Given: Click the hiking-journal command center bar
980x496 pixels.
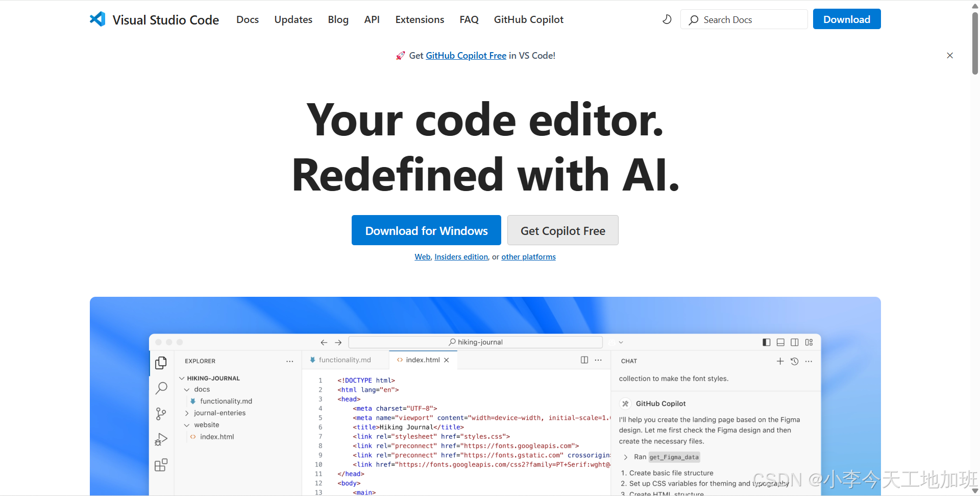Looking at the screenshot, I should point(475,342).
